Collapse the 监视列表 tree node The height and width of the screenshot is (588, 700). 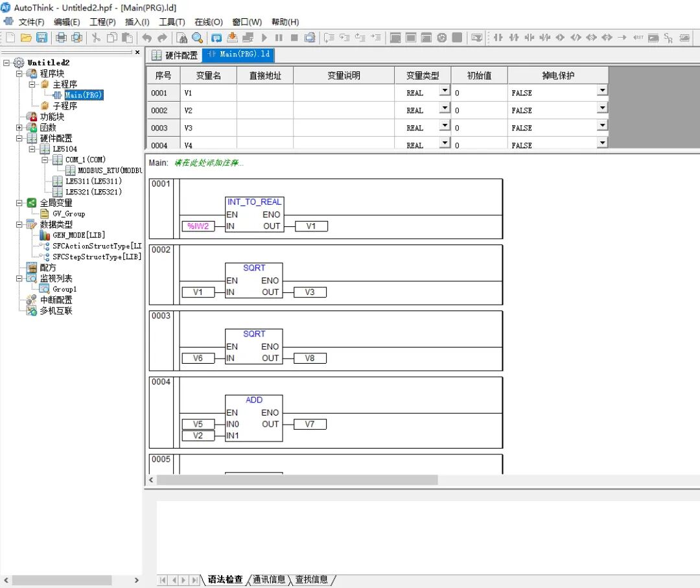[19, 279]
